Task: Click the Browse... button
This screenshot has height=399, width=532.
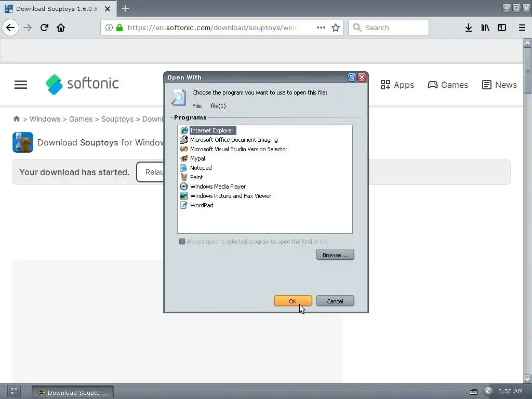Action: [x=335, y=255]
